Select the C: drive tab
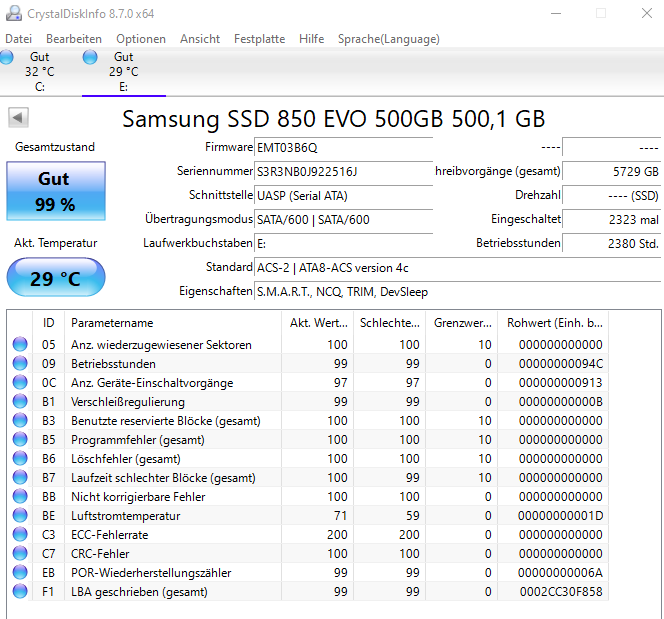 39,72
